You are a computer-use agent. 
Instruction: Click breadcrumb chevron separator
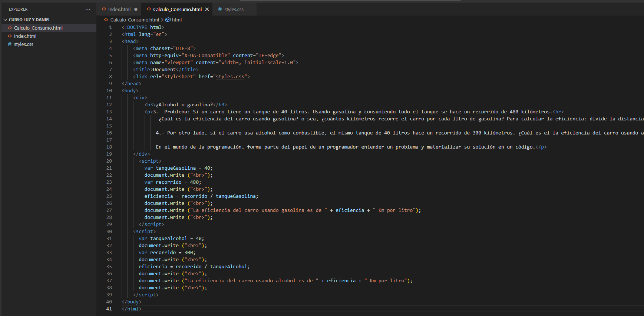[162, 20]
